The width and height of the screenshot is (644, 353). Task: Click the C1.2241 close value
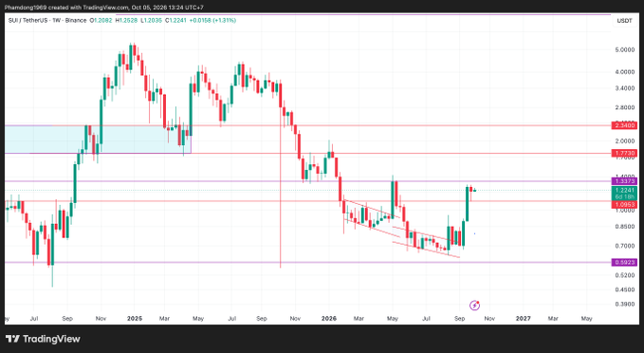pyautogui.click(x=176, y=20)
